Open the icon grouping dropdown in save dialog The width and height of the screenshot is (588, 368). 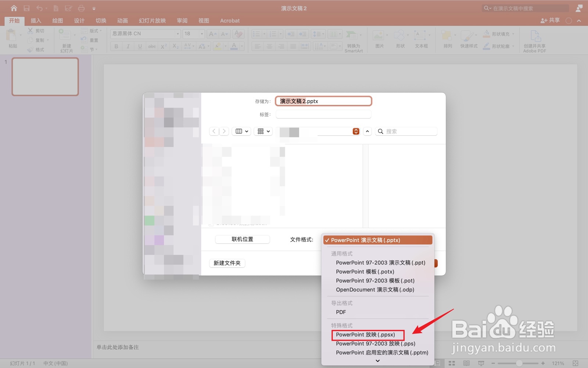(263, 131)
